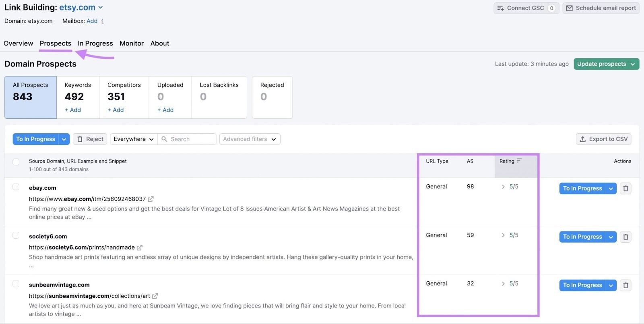Expand ebay.com 5/5 rating details
Image resolution: width=644 pixels, height=324 pixels.
[503, 187]
